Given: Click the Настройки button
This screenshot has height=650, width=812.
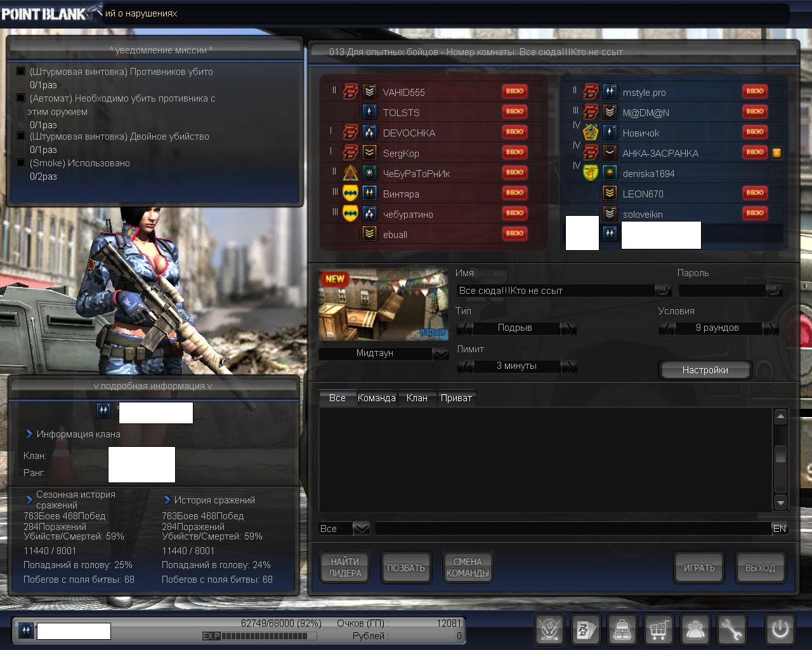Looking at the screenshot, I should click(x=705, y=370).
